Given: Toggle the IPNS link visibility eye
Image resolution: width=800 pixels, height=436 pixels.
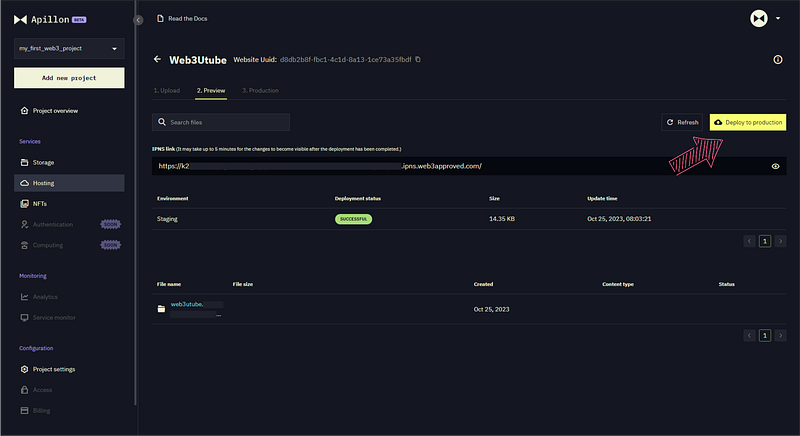Looking at the screenshot, I should click(776, 166).
